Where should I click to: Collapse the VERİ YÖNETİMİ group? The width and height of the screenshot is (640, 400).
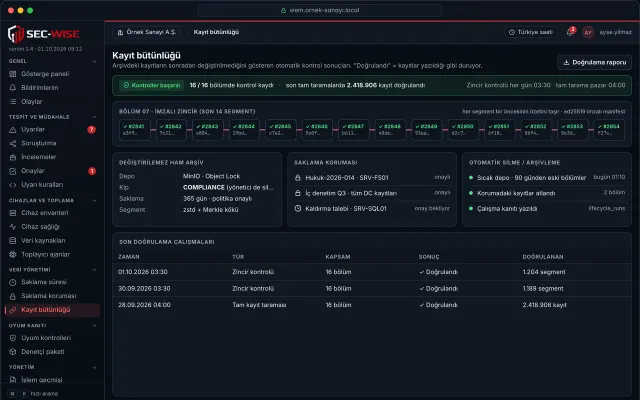tap(94, 270)
